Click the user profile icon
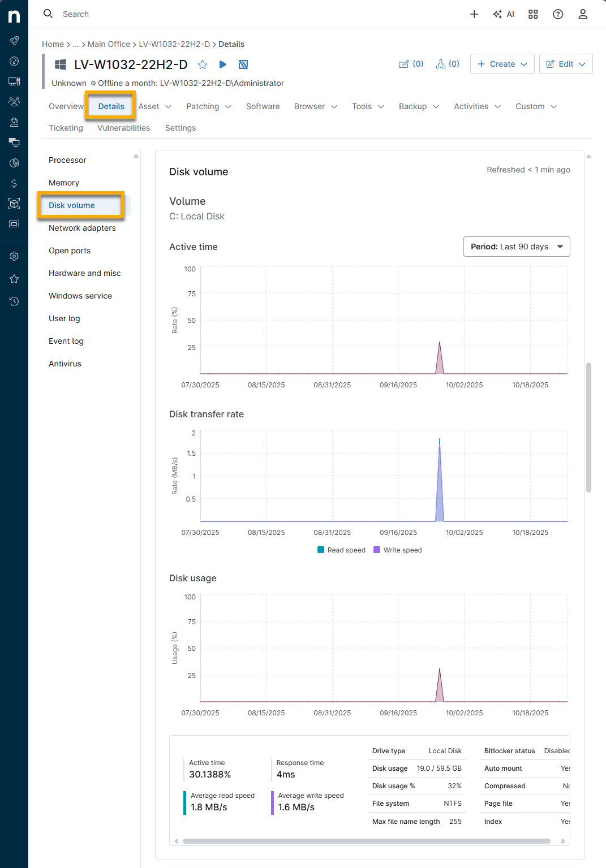This screenshot has height=868, width=606. pyautogui.click(x=583, y=14)
